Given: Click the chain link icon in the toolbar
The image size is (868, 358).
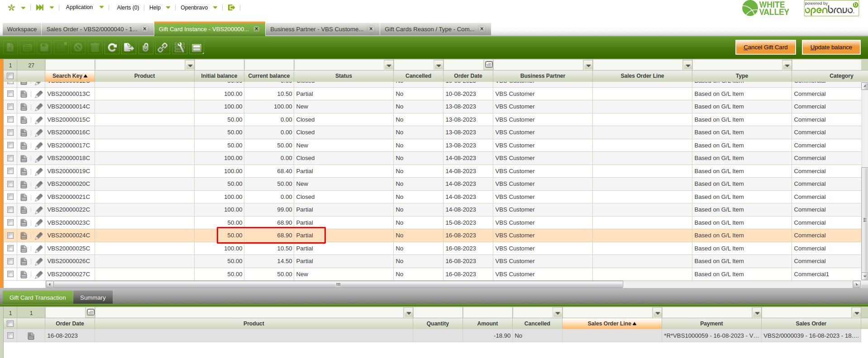Looking at the screenshot, I should click(x=162, y=47).
